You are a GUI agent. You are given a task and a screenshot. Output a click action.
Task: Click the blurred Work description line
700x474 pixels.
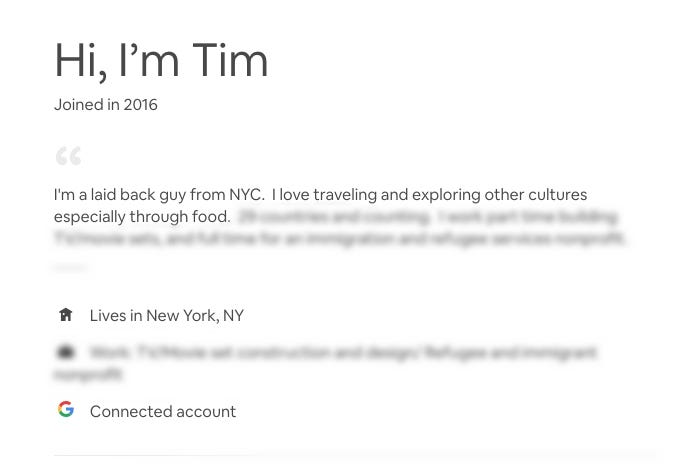point(343,353)
